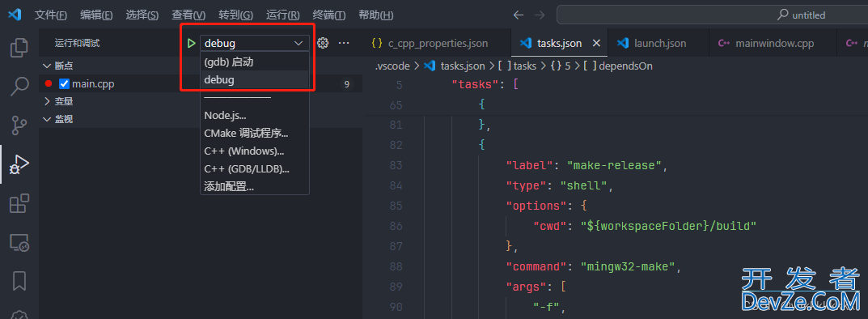Switch to the tasks.json tab

click(x=560, y=43)
